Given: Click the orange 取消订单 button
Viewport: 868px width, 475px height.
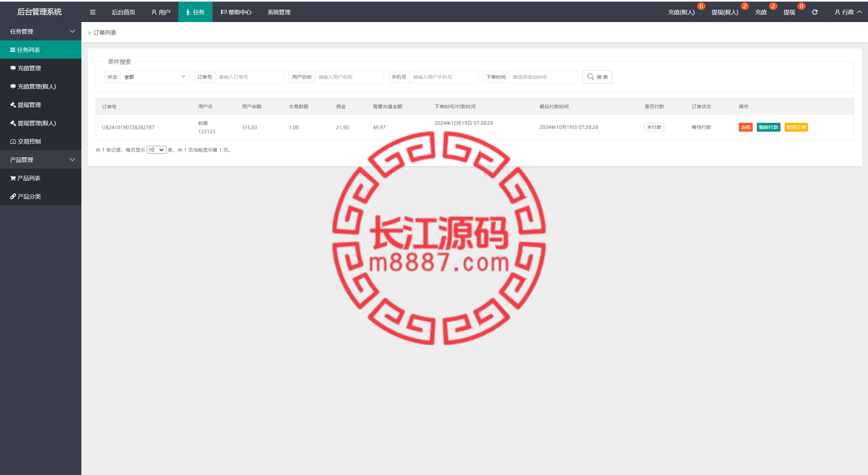Looking at the screenshot, I should point(796,127).
